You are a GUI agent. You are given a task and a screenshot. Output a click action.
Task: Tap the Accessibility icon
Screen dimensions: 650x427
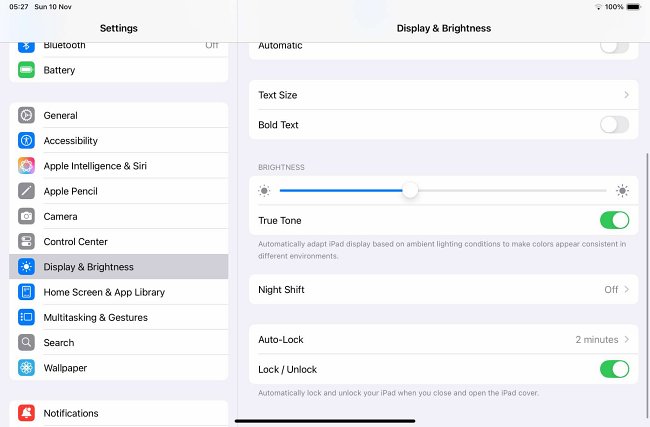point(26,141)
